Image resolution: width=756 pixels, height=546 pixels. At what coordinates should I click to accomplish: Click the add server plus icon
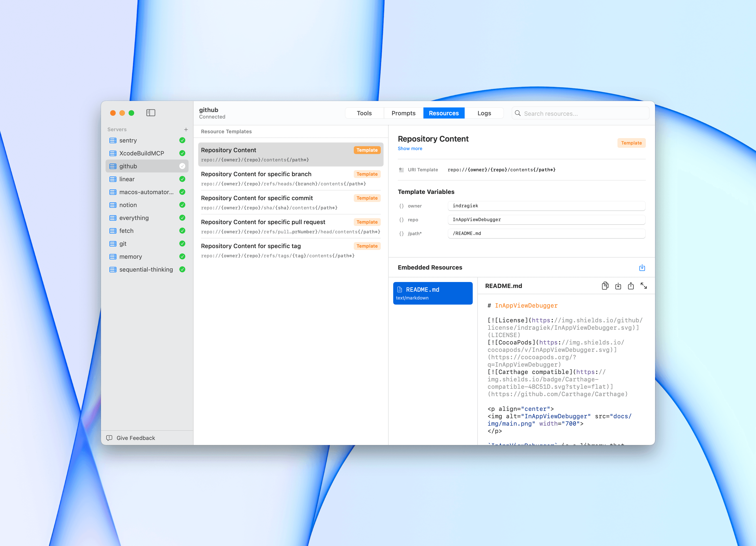pos(186,129)
